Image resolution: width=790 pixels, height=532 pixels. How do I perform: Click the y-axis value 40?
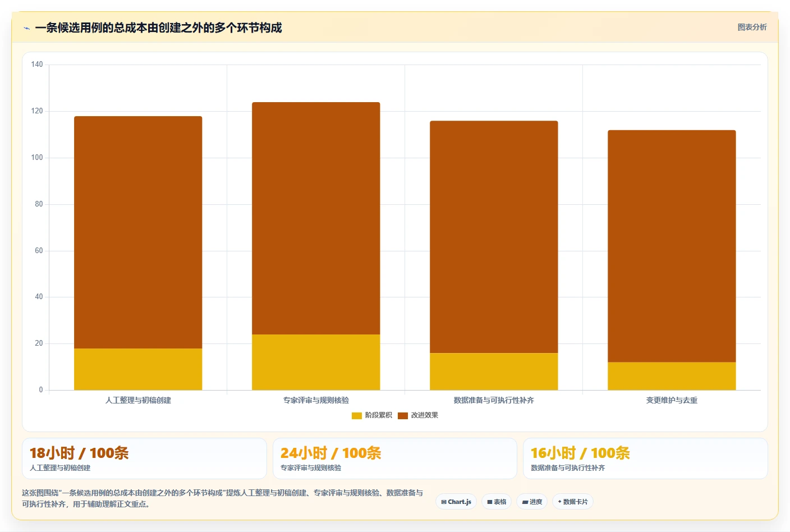pos(39,297)
